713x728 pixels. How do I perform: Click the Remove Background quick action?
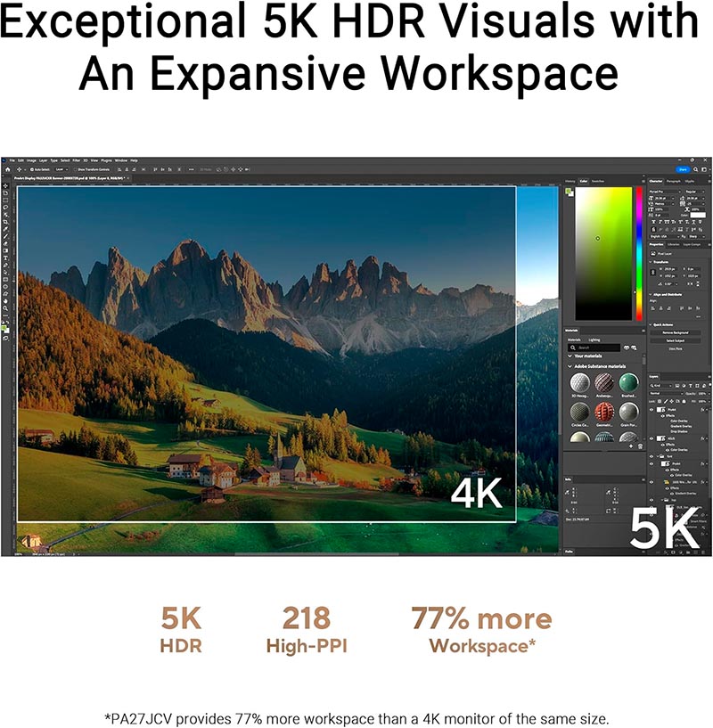675,333
